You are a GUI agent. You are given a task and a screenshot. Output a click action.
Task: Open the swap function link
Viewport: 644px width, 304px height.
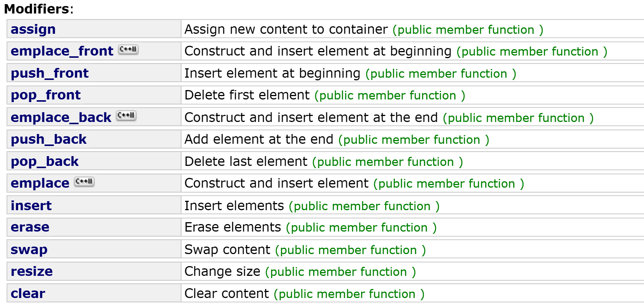click(29, 250)
